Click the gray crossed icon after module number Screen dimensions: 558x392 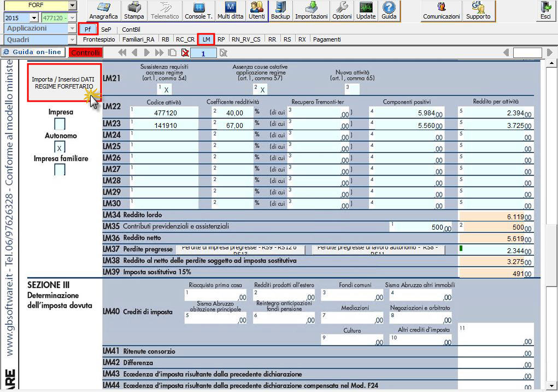click(x=223, y=53)
